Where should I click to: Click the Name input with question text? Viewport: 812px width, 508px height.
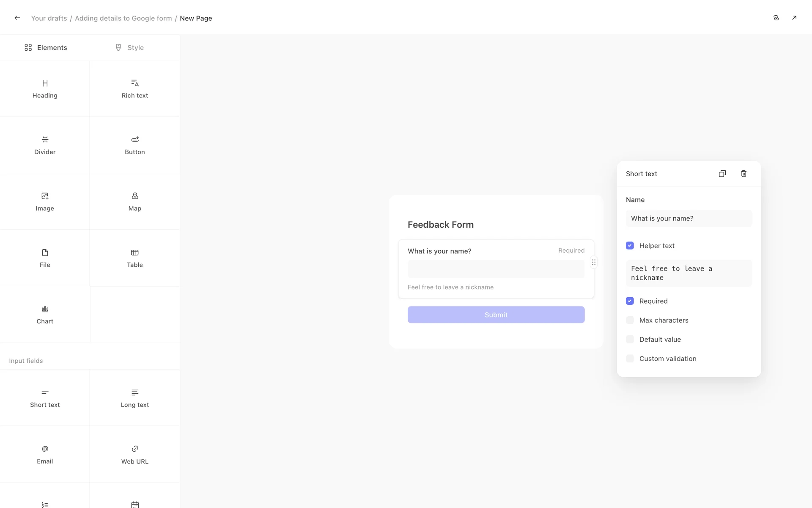pos(689,218)
